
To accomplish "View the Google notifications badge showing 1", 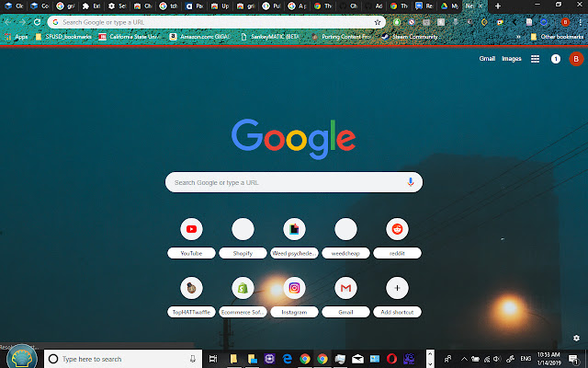I will (555, 59).
